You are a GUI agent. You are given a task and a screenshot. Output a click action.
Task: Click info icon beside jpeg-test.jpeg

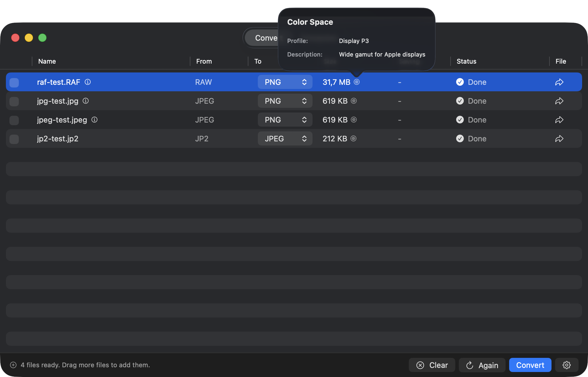(94, 120)
